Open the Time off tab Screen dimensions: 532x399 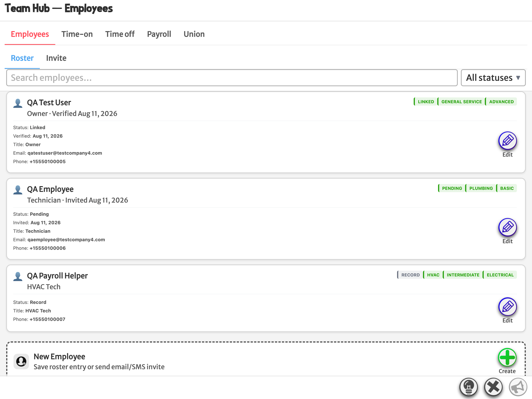tap(120, 34)
